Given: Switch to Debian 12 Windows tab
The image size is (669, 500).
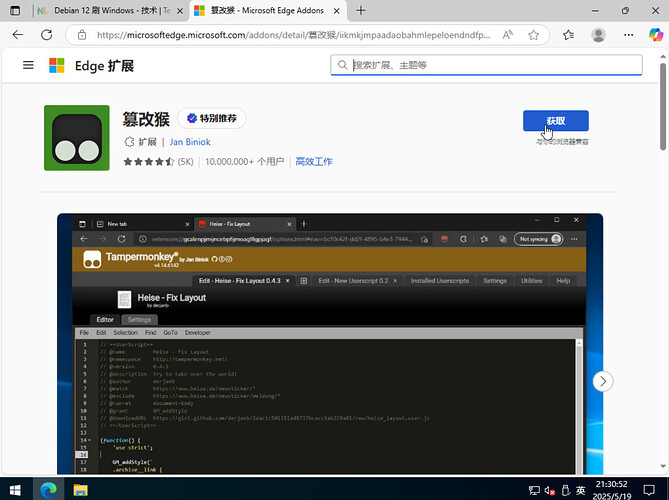Looking at the screenshot, I should [x=111, y=11].
